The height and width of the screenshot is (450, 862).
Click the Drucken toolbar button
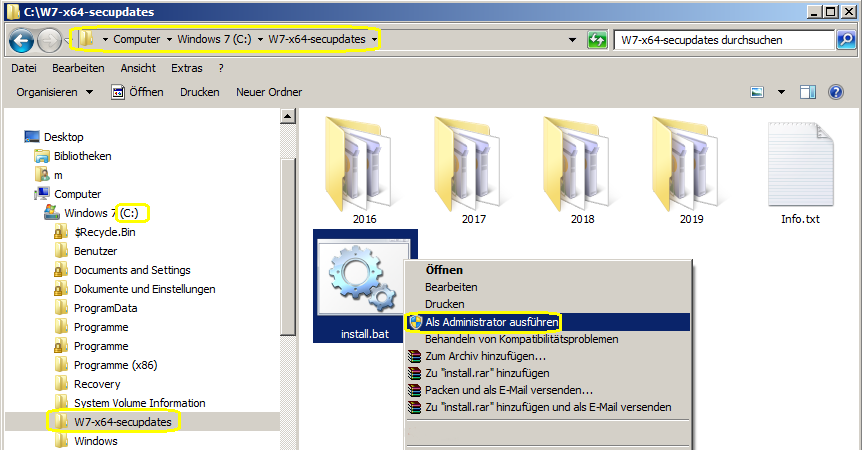tap(200, 92)
